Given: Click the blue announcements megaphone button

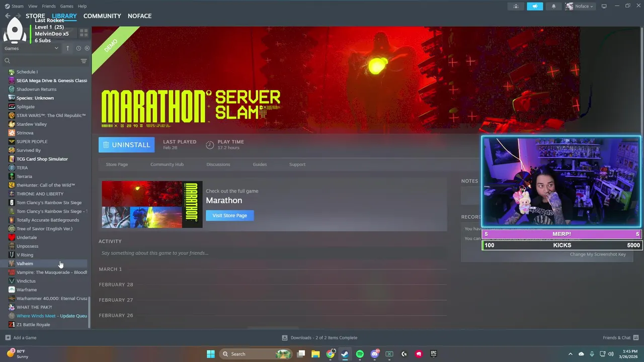Looking at the screenshot, I should [535, 6].
